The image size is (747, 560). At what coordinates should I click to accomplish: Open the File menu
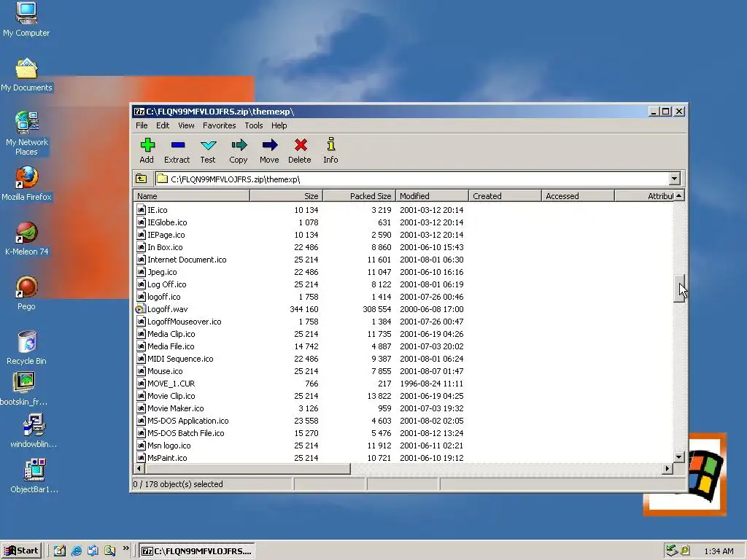click(x=142, y=125)
